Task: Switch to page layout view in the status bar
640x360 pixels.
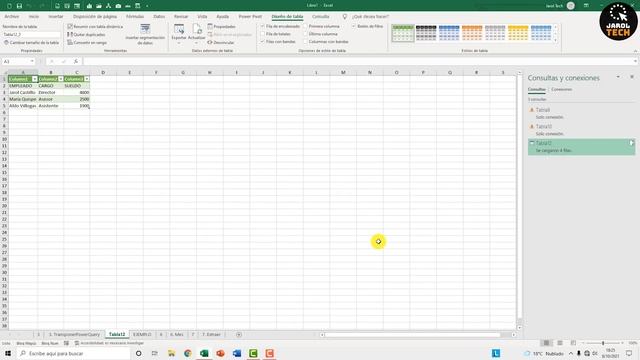Action: [560, 343]
